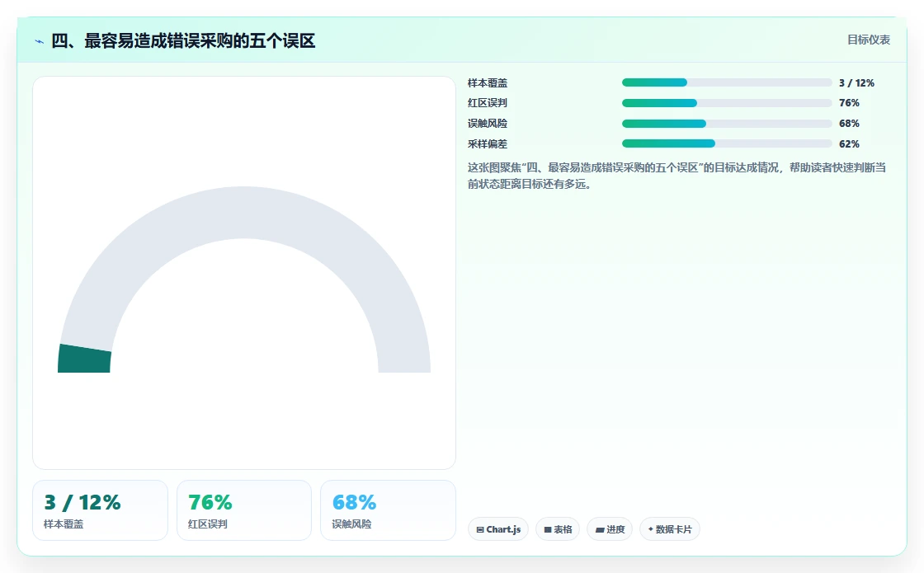
Task: Click the 误触风险 row label in the list
Action: 488,124
